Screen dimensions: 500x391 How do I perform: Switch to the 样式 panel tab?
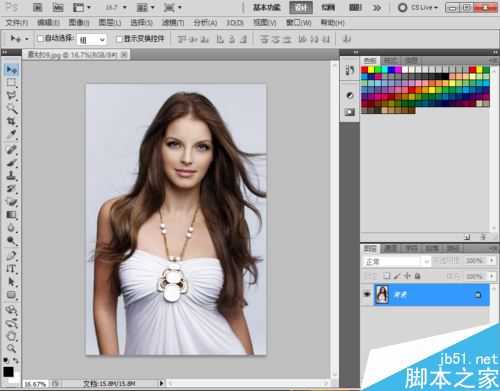(x=389, y=60)
